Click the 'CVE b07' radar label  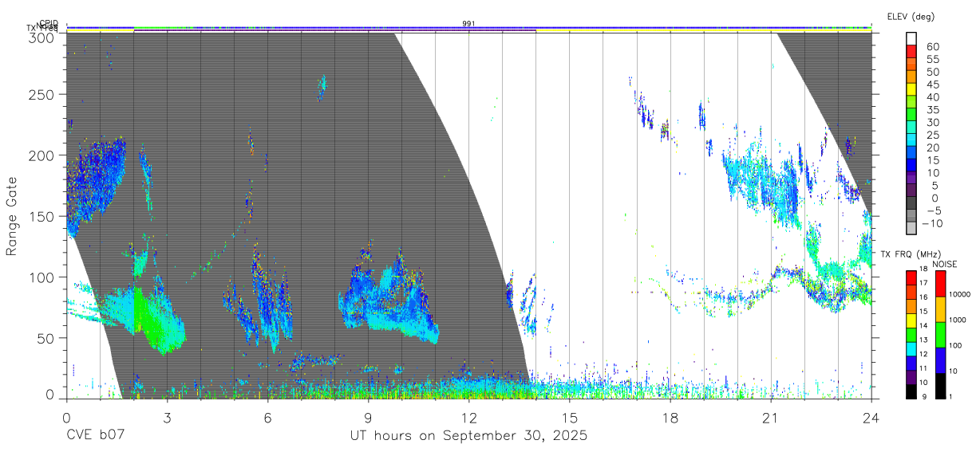point(95,435)
